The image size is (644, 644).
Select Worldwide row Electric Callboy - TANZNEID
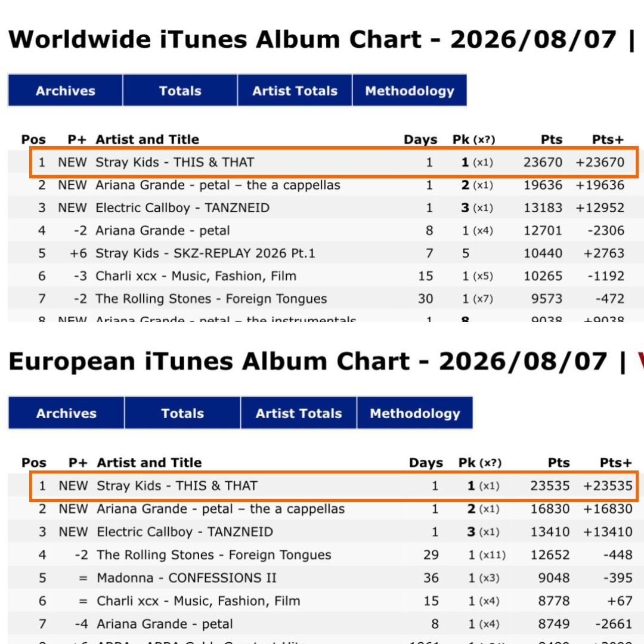tap(322, 208)
